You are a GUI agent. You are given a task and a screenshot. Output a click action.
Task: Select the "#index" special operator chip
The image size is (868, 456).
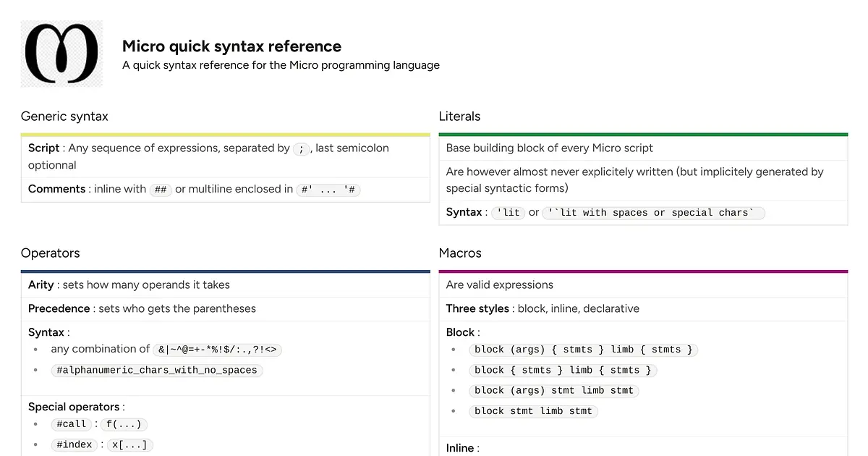pyautogui.click(x=74, y=444)
